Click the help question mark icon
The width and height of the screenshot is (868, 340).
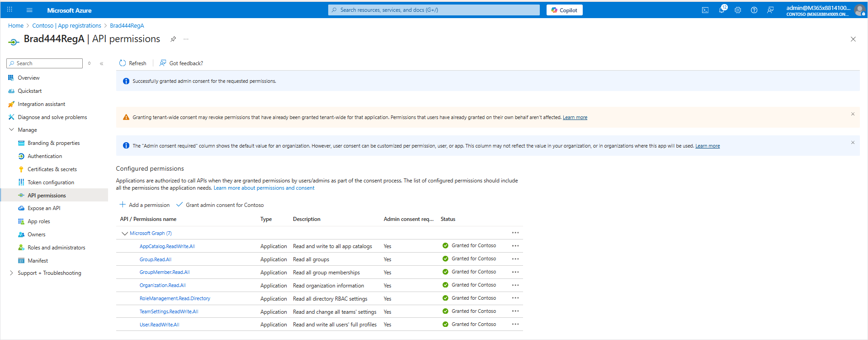pos(754,10)
